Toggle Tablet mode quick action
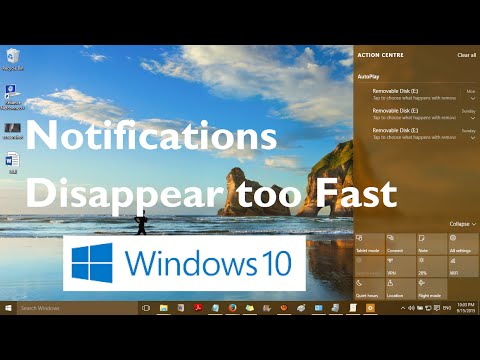 (x=369, y=244)
